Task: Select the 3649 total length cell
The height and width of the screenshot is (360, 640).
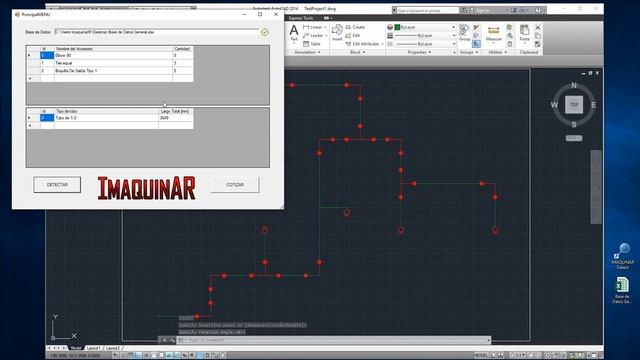Action: pyautogui.click(x=176, y=118)
